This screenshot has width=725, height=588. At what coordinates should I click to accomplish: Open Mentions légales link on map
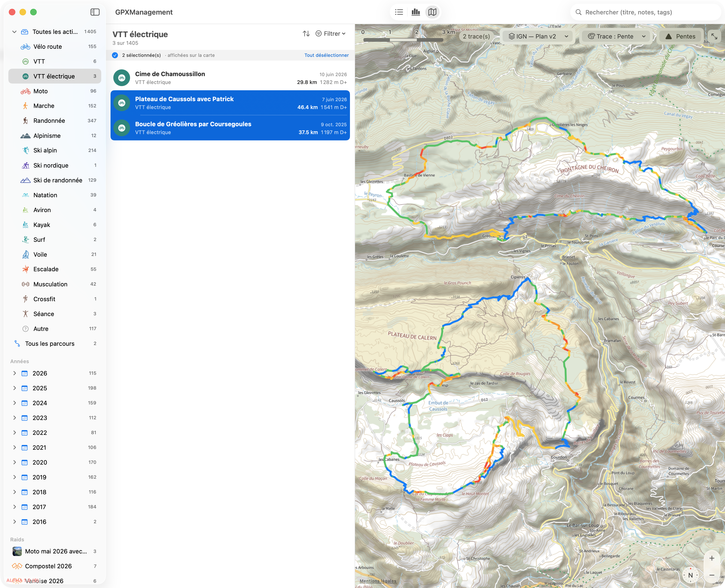click(x=378, y=581)
